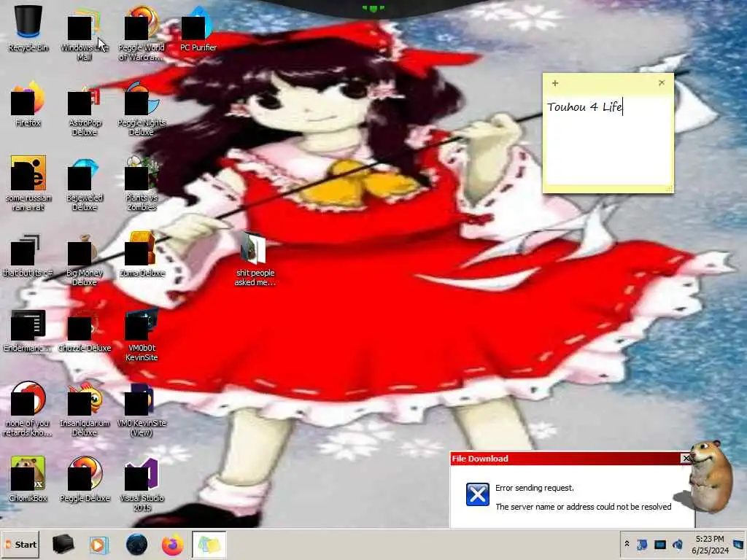Click Show Desktop button at taskbar end
The width and height of the screenshot is (747, 560).
(x=740, y=544)
